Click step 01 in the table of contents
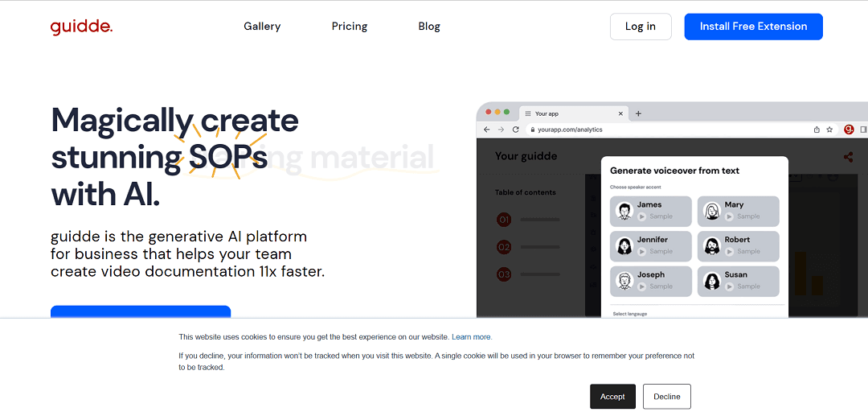The width and height of the screenshot is (868, 420). [x=504, y=220]
